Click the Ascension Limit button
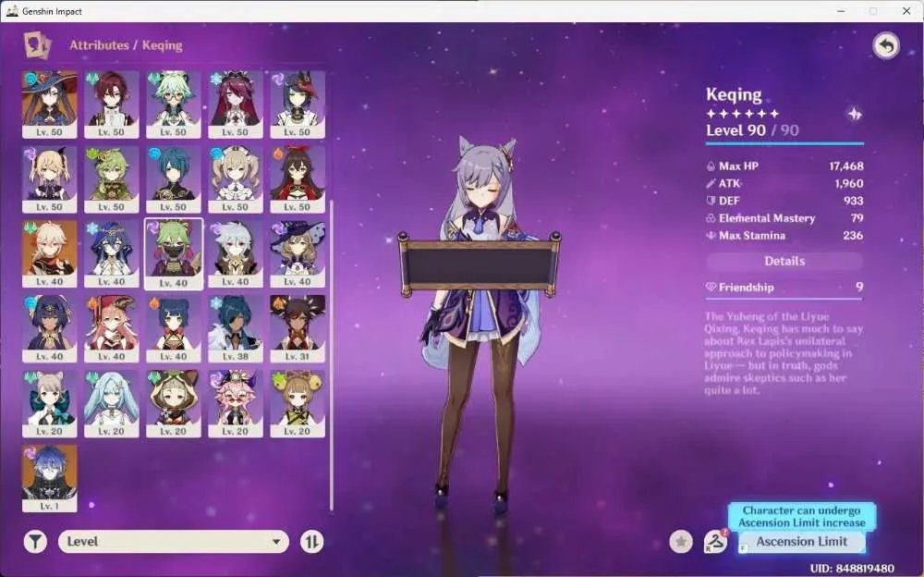924x577 pixels. pos(802,542)
